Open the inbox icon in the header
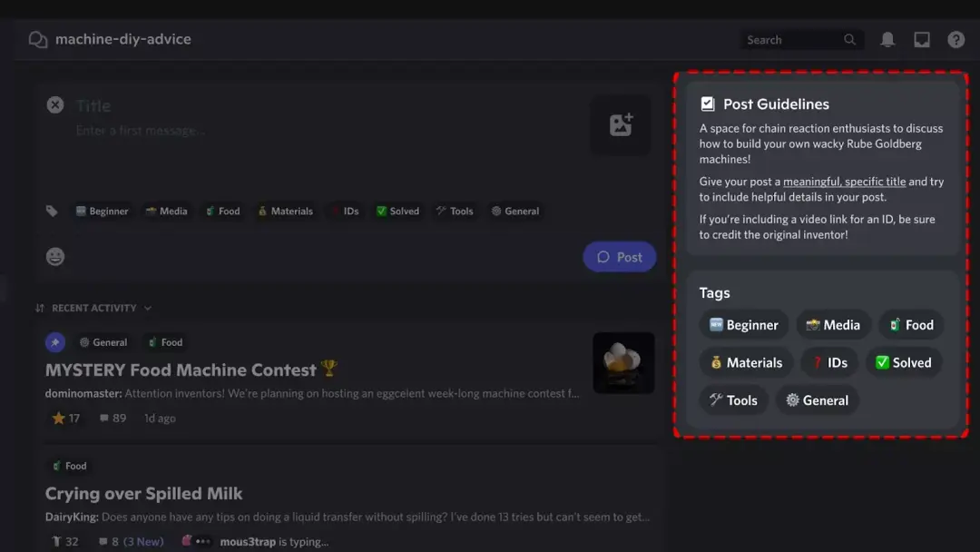The height and width of the screenshot is (552, 980). click(x=922, y=39)
